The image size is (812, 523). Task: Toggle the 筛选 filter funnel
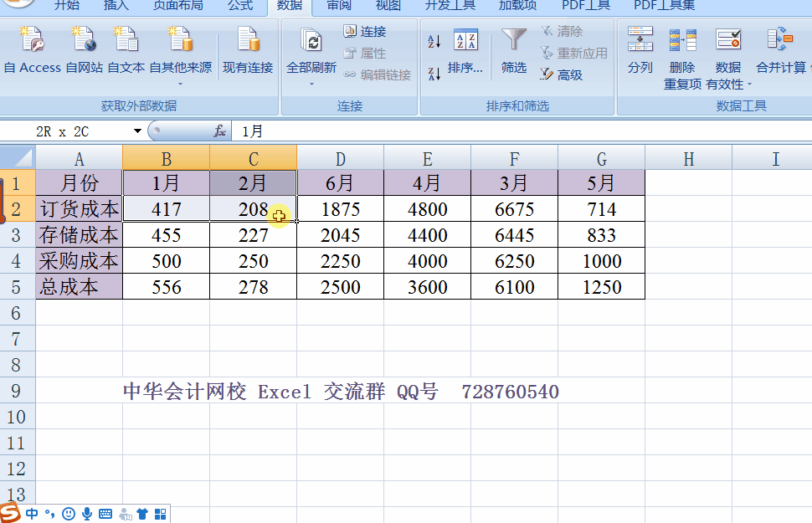click(x=514, y=50)
